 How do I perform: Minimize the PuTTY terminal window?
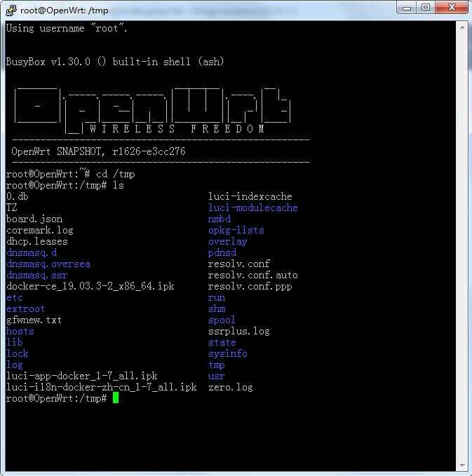click(x=407, y=8)
